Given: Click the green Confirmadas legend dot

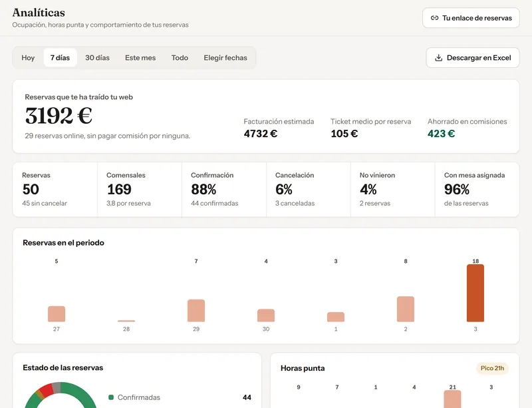Looking at the screenshot, I should point(110,397).
